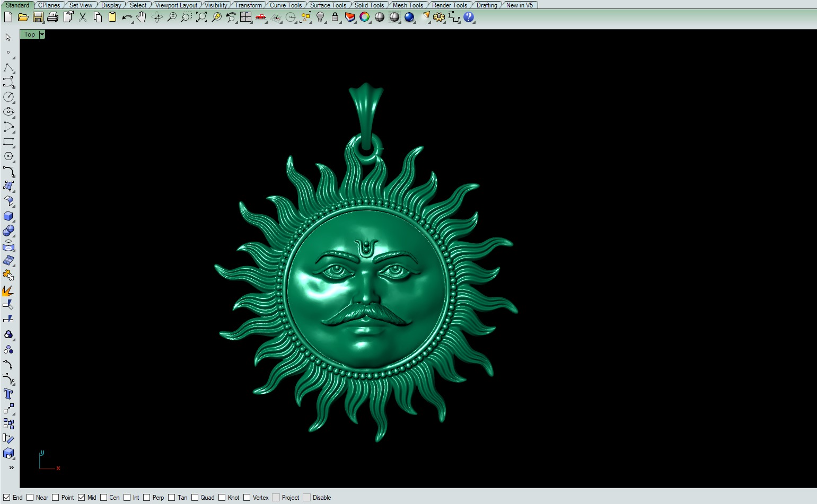Click the blue Render sphere icon
Viewport: 817px width, 504px height.
point(409,17)
